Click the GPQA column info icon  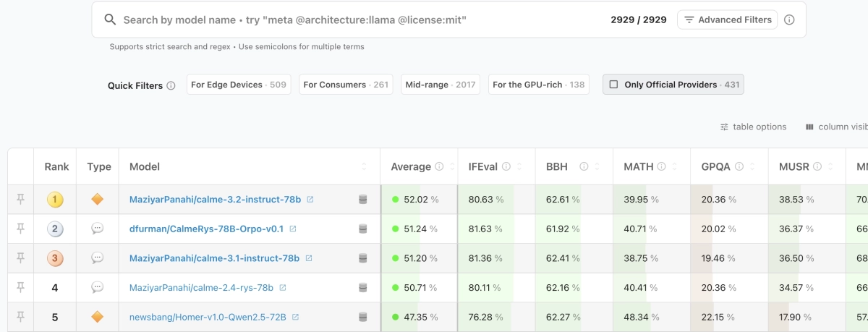(739, 166)
